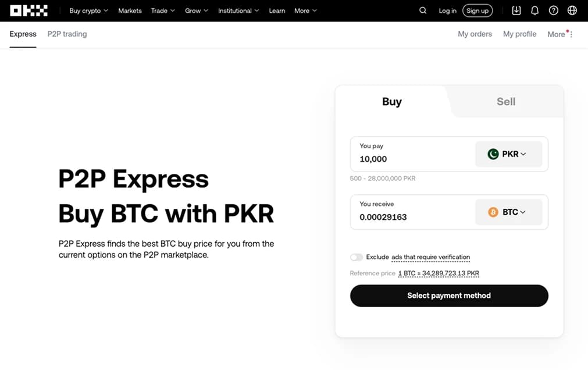Open the language globe icon
Screen dimensions: 588x370
click(x=572, y=10)
